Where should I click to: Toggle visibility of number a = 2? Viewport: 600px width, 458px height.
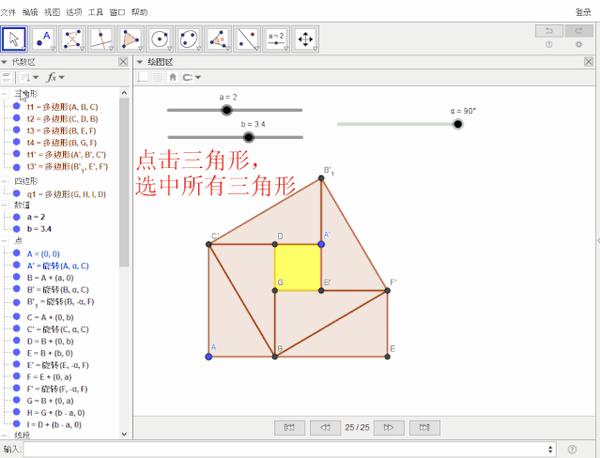16,217
